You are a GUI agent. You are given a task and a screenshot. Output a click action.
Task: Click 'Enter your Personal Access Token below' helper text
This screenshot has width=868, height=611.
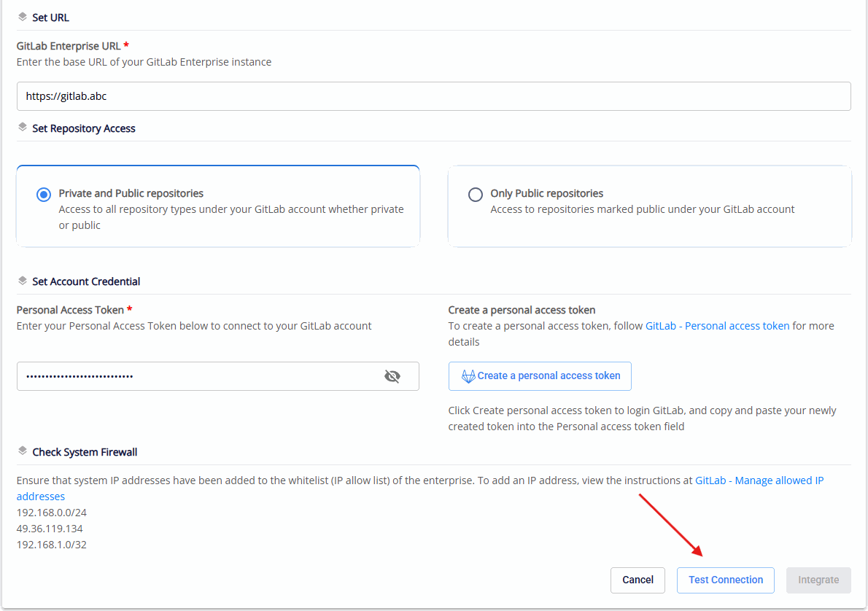(x=194, y=326)
